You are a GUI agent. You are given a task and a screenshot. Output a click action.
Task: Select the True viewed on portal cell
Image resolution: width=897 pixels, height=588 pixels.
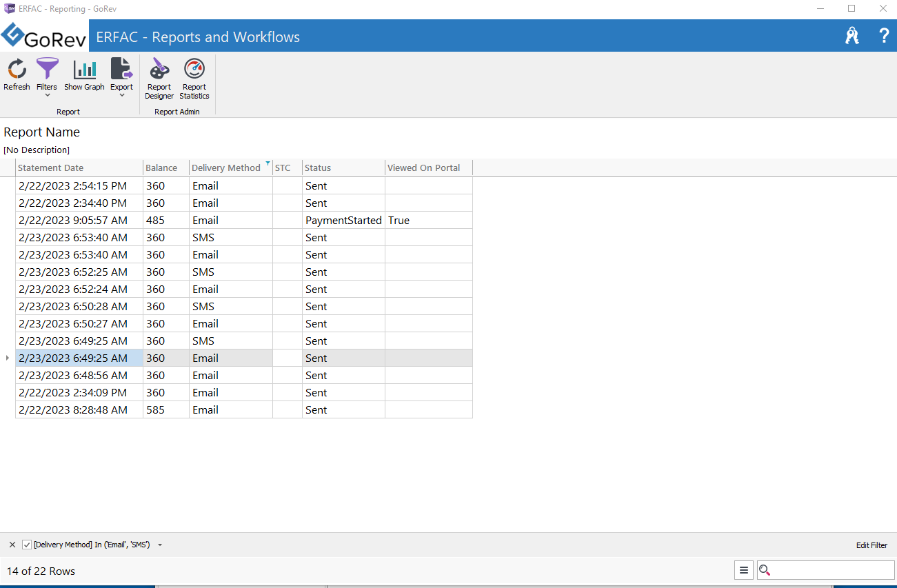(x=428, y=221)
